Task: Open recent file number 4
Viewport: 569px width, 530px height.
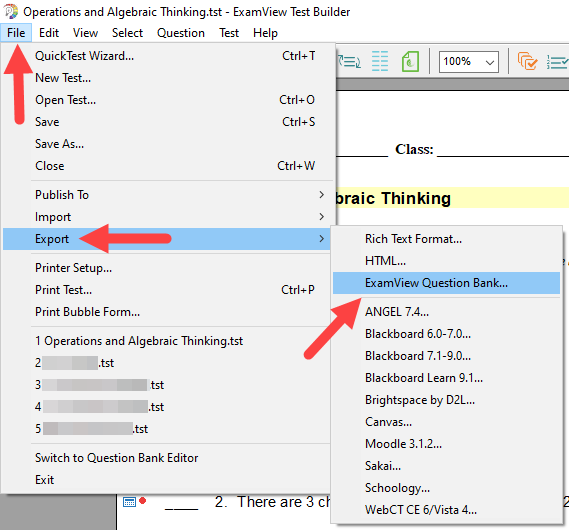Action: pyautogui.click(x=168, y=407)
